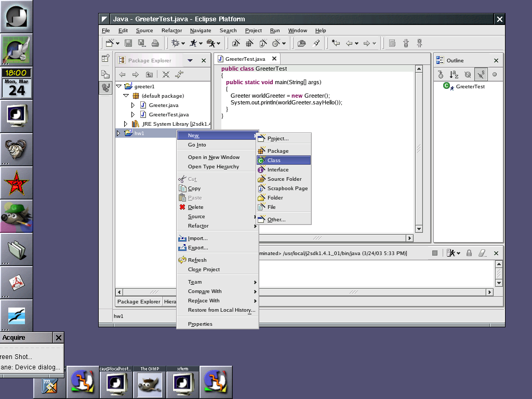Choose Interface from the New submenu
Image resolution: width=532 pixels, height=399 pixels.
[x=284, y=170]
